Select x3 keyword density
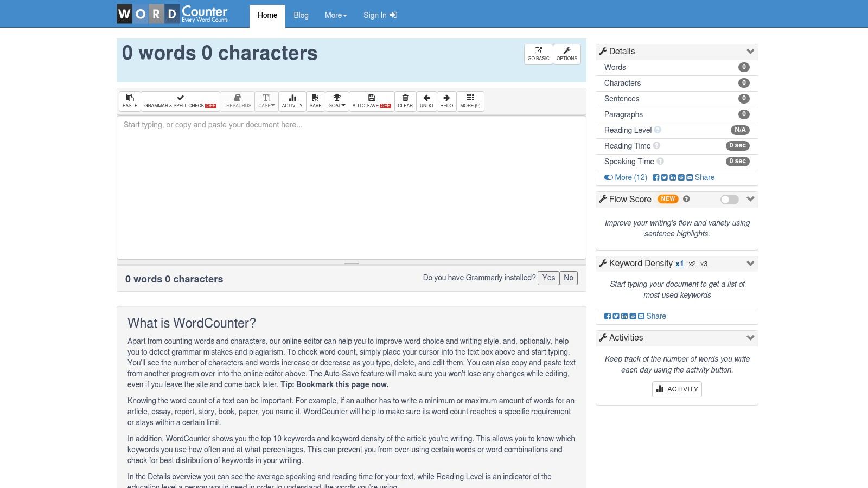The height and width of the screenshot is (488, 868). (x=704, y=264)
